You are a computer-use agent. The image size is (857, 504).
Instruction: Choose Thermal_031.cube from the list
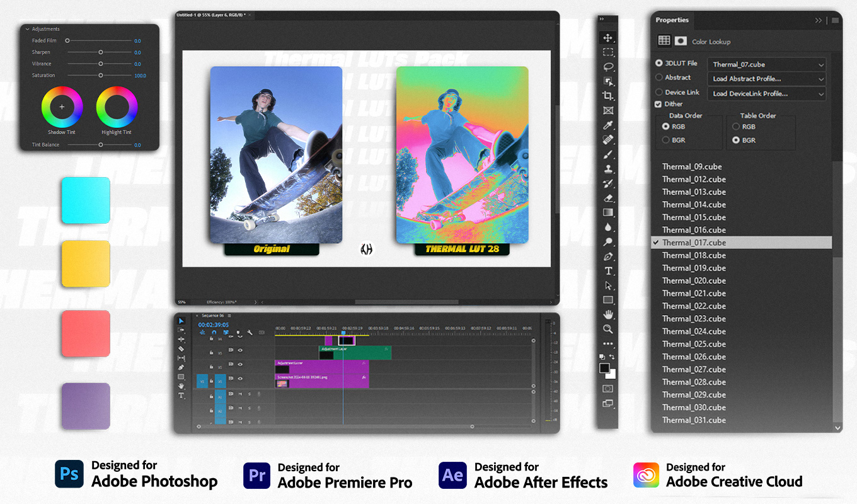[x=694, y=420]
